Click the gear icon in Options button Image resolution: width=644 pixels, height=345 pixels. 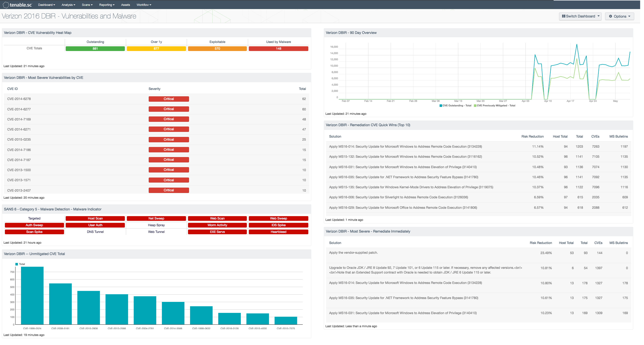point(611,16)
